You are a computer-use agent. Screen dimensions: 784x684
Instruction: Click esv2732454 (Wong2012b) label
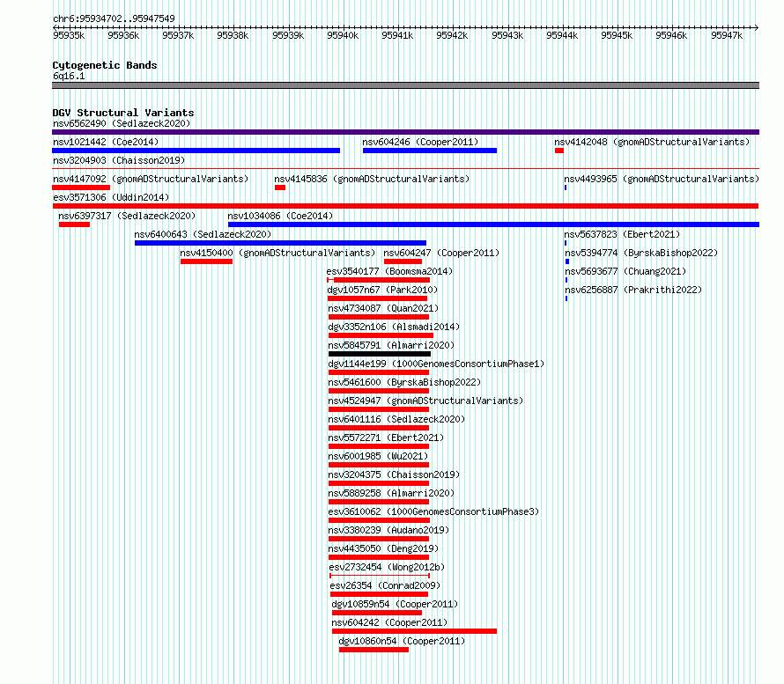[387, 567]
